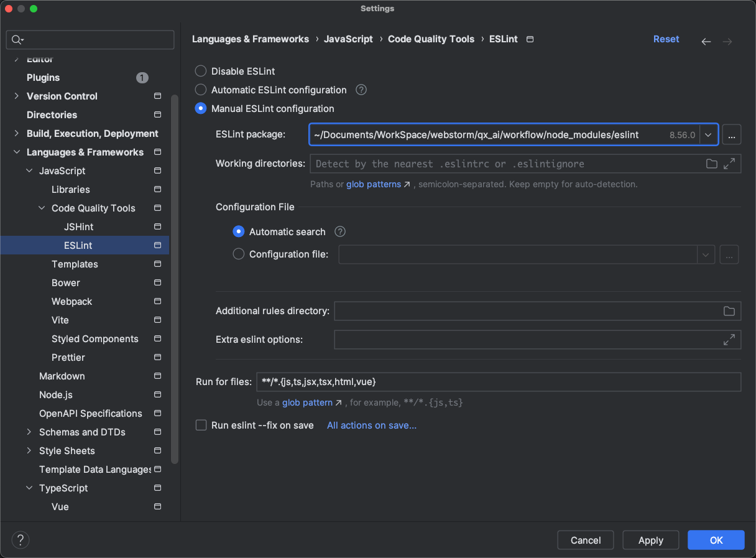
Task: Click project icon on Directories row
Action: (157, 114)
